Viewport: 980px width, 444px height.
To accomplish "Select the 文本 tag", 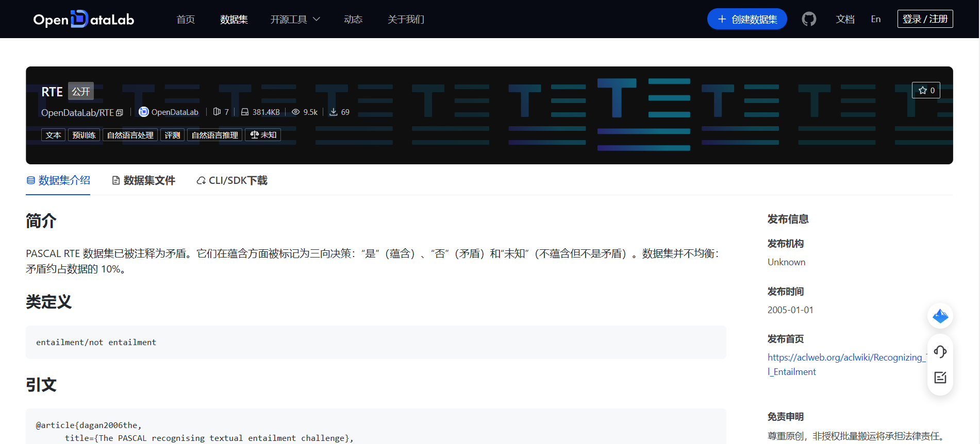I will (x=53, y=135).
